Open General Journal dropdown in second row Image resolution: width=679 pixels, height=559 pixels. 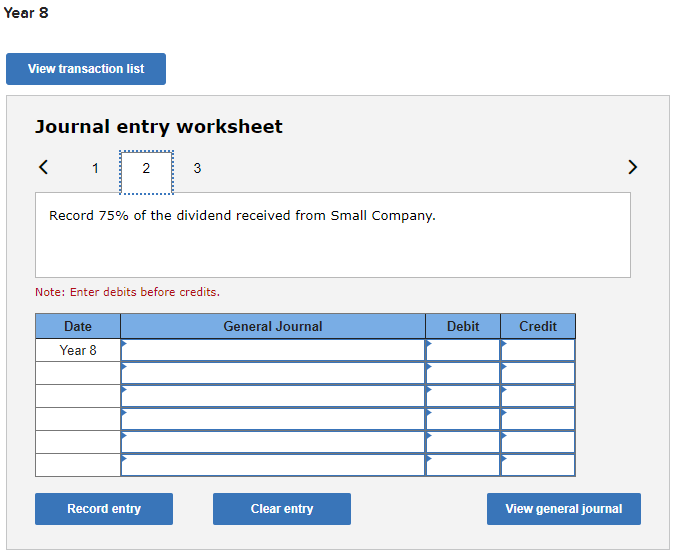pos(273,373)
